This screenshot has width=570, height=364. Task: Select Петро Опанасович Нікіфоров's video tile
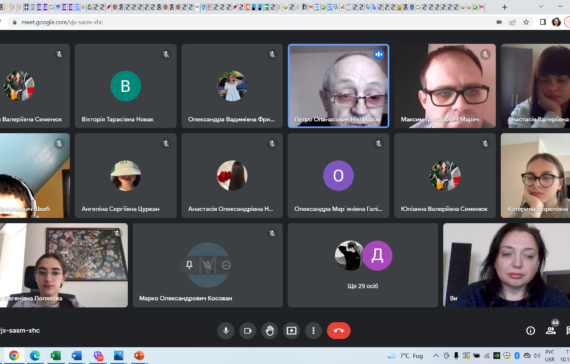pos(338,86)
